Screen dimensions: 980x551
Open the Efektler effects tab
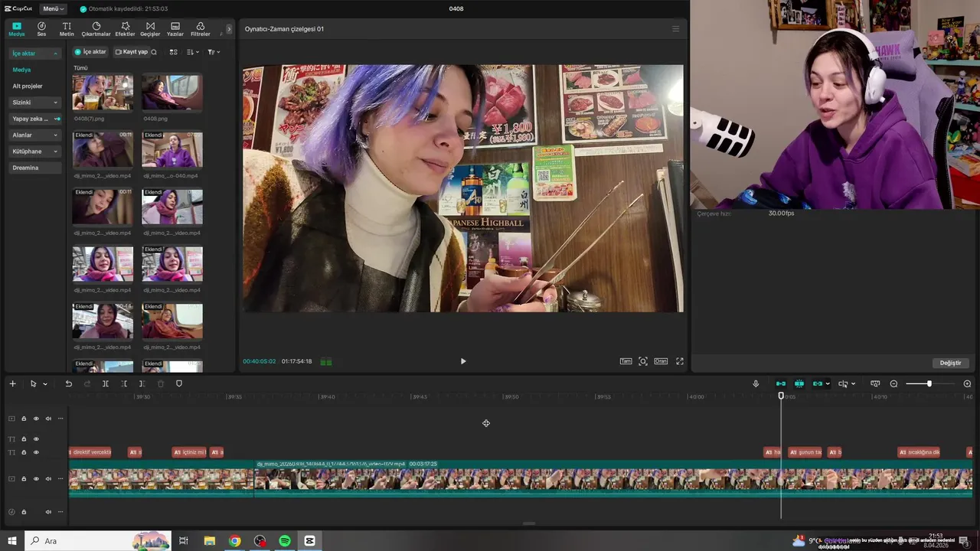click(125, 29)
